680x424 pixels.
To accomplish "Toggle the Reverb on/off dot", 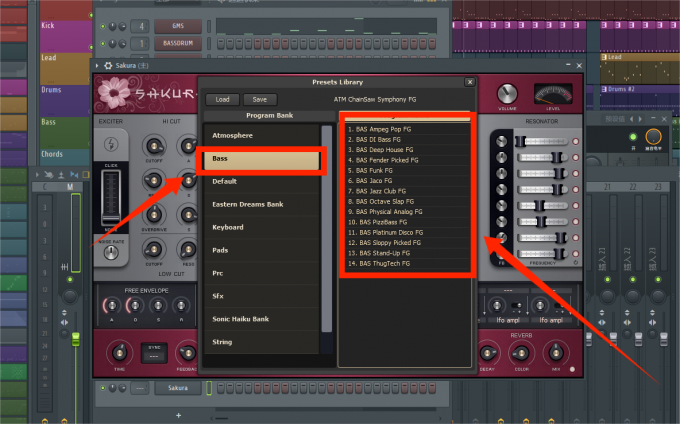I will click(572, 369).
